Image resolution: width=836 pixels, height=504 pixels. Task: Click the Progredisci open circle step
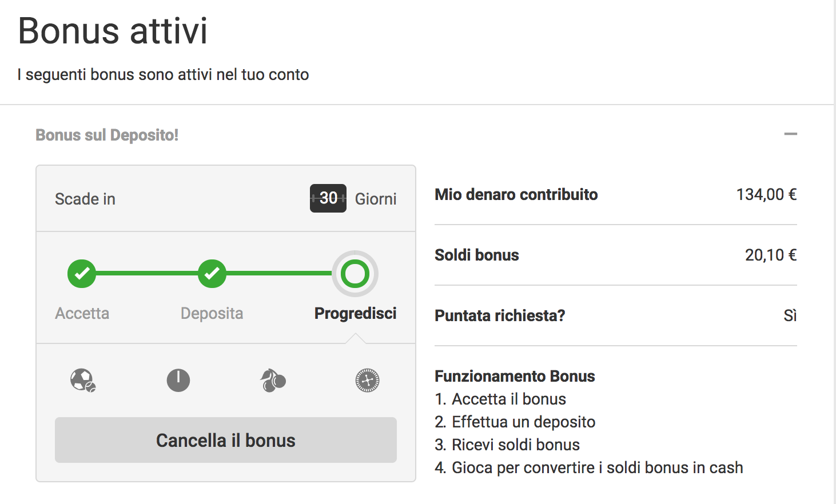pos(355,274)
